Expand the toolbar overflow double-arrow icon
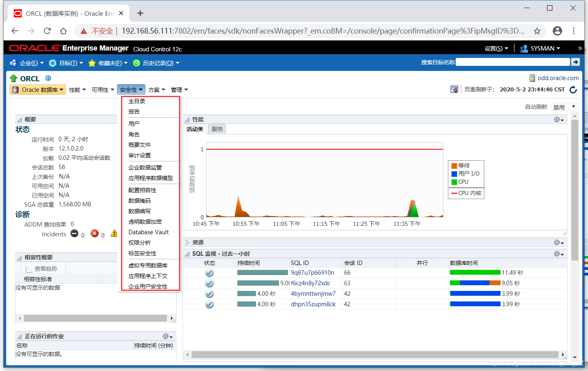 tap(580, 48)
